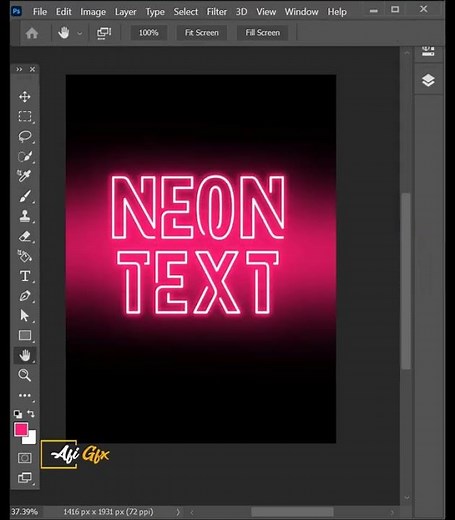The height and width of the screenshot is (520, 455).
Task: Change screen mode icon
Action: coord(25,478)
